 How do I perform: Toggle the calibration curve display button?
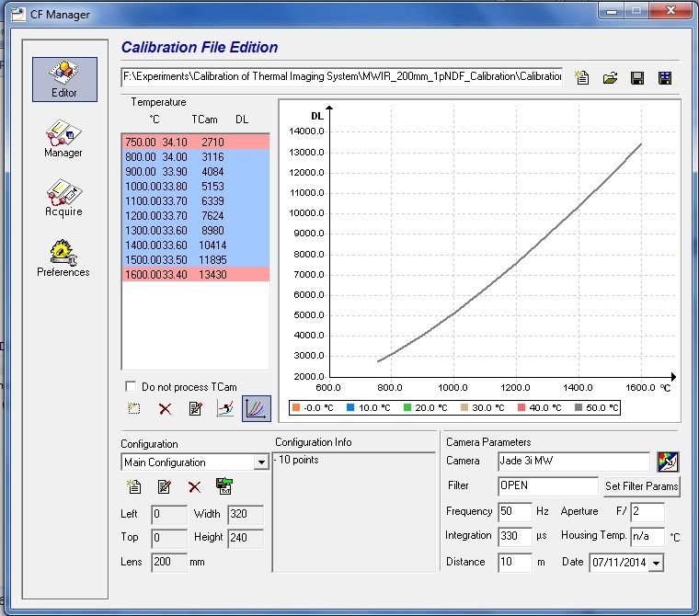coord(256,408)
